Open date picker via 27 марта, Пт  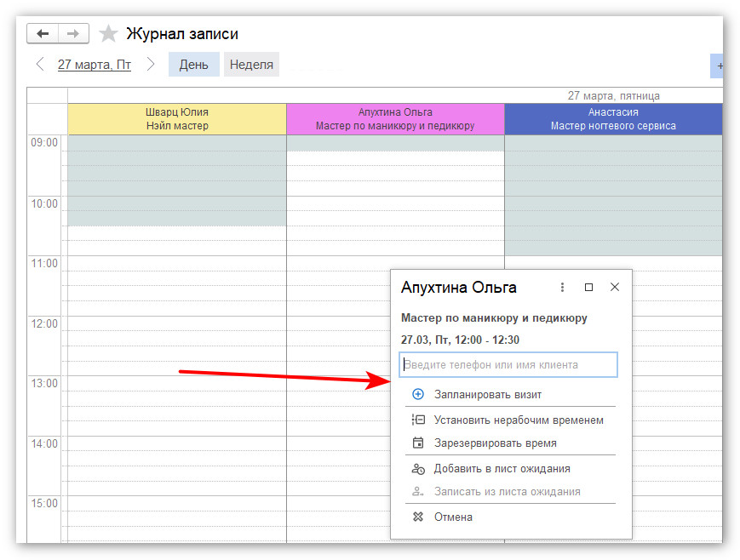coord(95,64)
